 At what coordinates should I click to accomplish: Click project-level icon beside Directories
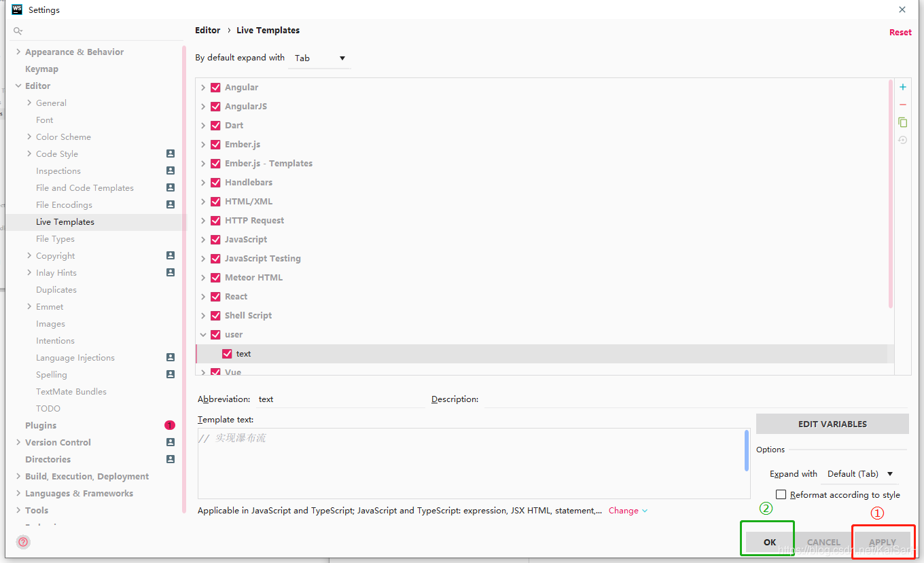click(171, 459)
